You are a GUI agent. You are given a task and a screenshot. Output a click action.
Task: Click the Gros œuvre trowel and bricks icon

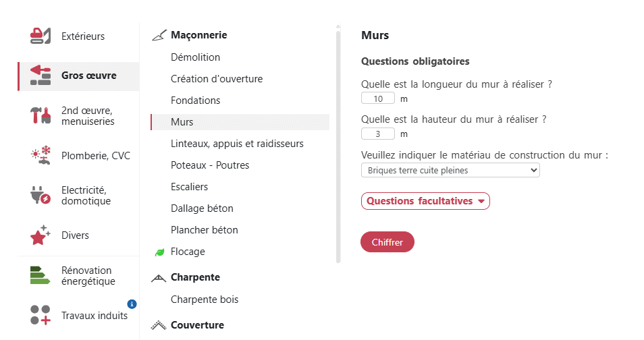pos(41,76)
